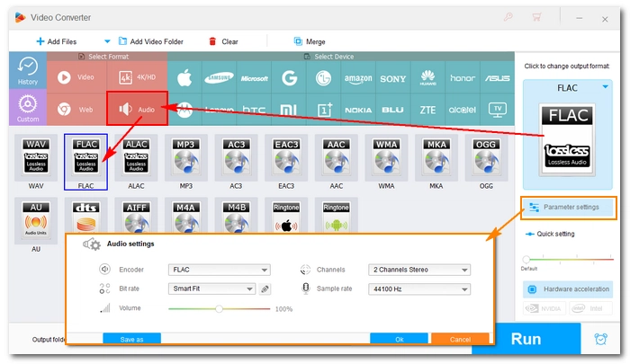Select the 4K/HD format category
This screenshot has height=364, width=630.
click(137, 77)
